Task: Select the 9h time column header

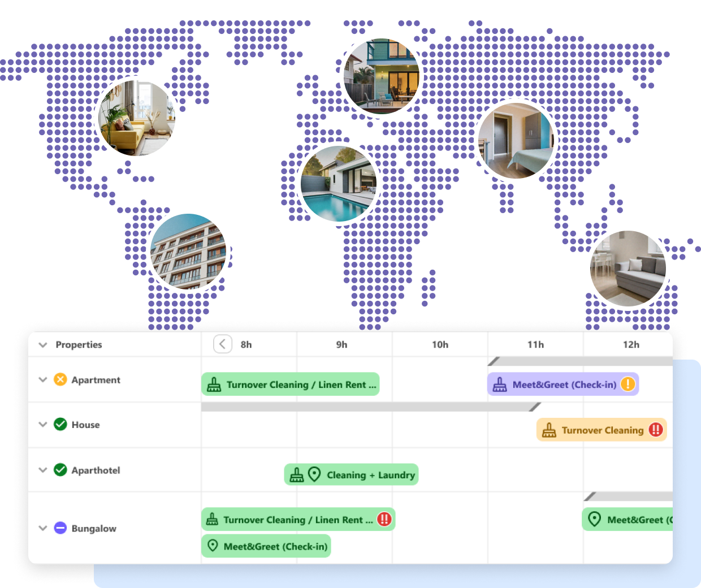Action: (342, 345)
